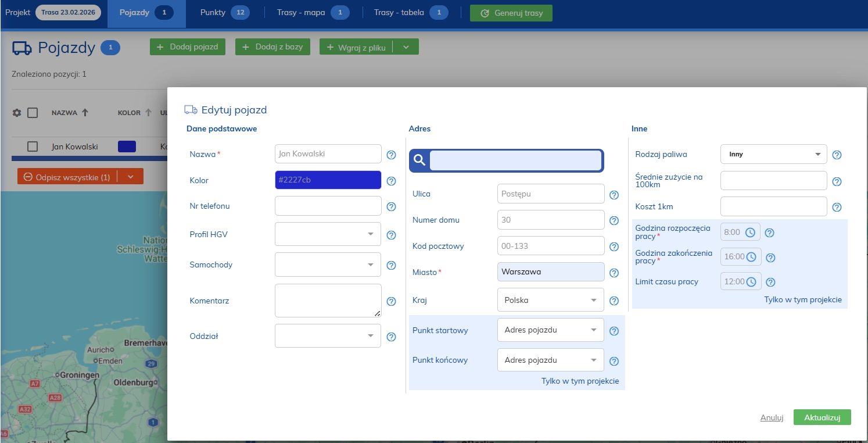Screen dimensions: 868x443
Task: Click the blue Kolor swatch field
Action: tap(328, 180)
